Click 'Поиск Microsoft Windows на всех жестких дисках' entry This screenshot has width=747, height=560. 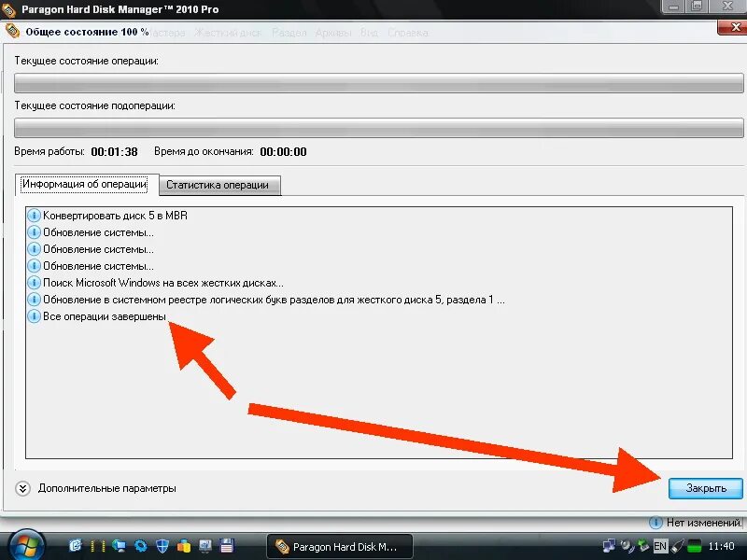coord(162,283)
